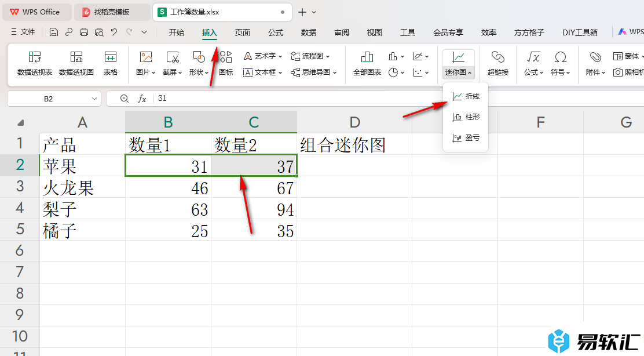Image resolution: width=644 pixels, height=356 pixels.
Task: Open the 窗体 form controls
Action: (x=628, y=56)
